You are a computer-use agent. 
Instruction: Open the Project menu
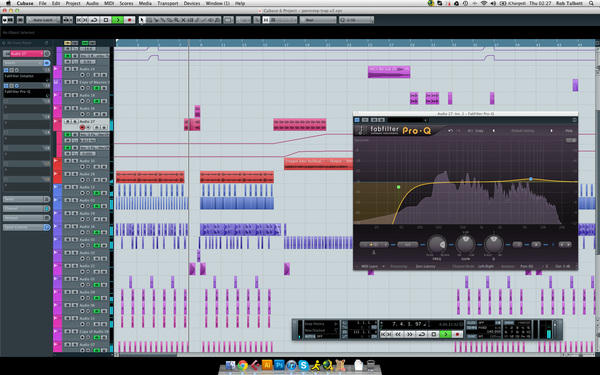pyautogui.click(x=73, y=3)
